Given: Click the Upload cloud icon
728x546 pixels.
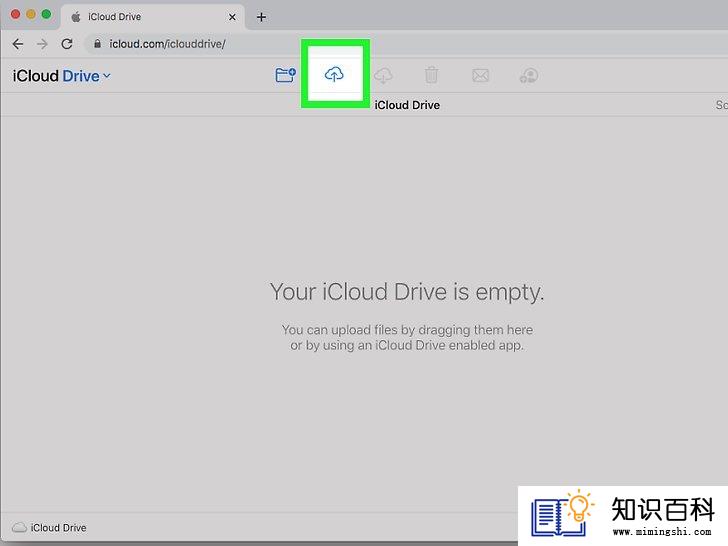Looking at the screenshot, I should [x=334, y=74].
